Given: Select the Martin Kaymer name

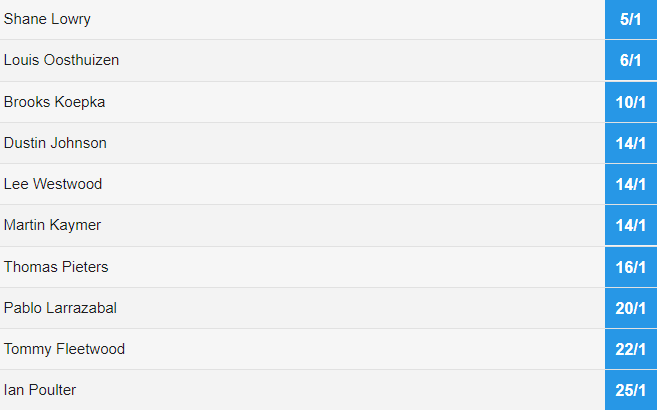Looking at the screenshot, I should (52, 225).
